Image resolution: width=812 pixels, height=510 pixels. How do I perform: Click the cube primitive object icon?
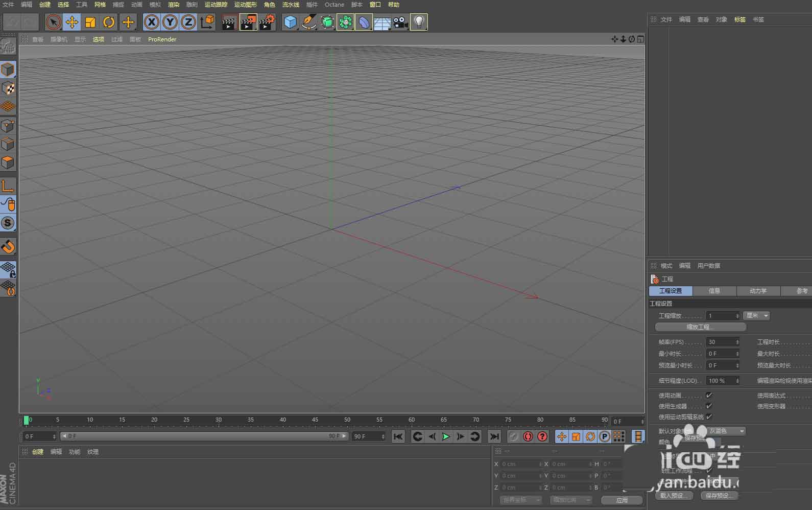[x=290, y=22]
